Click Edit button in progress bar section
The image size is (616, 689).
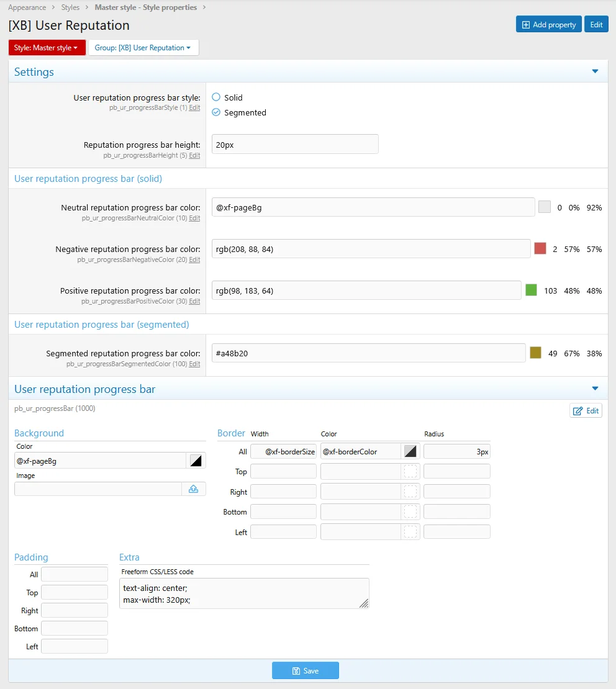click(586, 411)
